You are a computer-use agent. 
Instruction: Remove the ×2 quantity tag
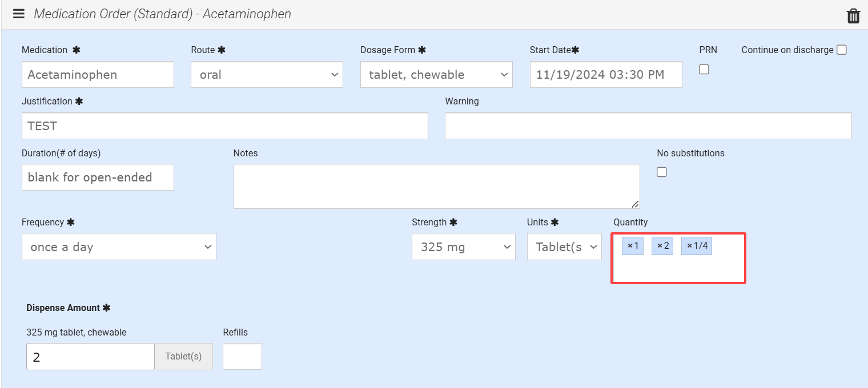click(659, 246)
